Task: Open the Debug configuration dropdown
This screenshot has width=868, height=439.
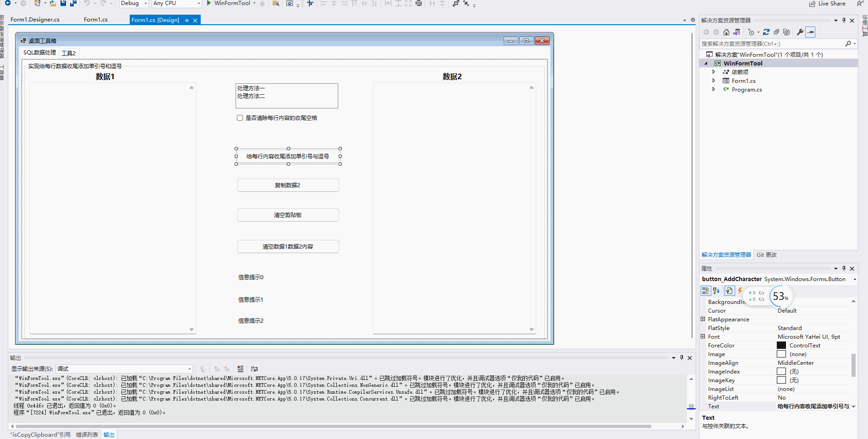Action: coord(134,3)
